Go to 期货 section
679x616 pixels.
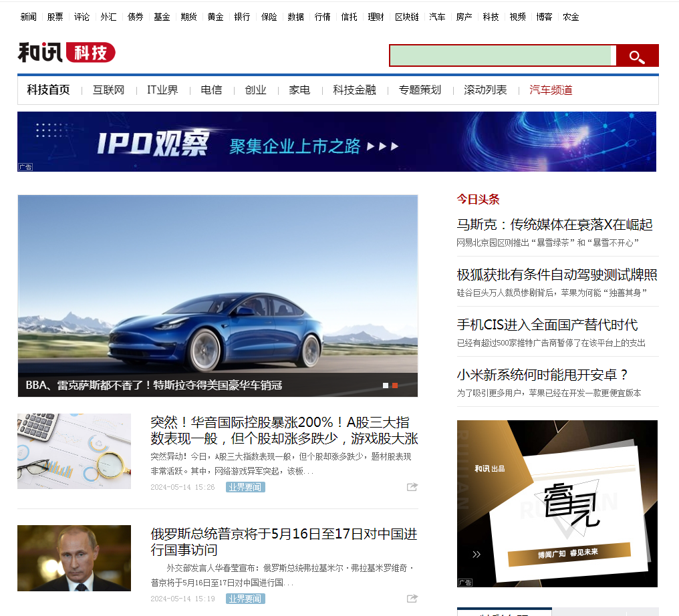(189, 17)
